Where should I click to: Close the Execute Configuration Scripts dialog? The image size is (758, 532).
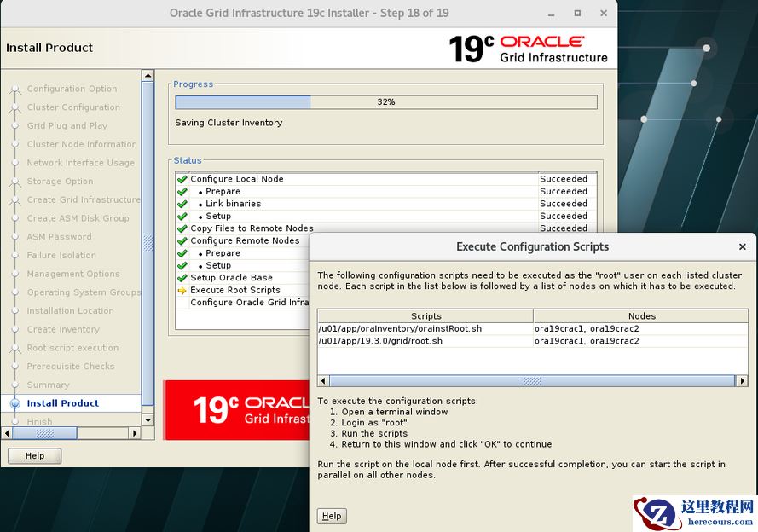743,246
